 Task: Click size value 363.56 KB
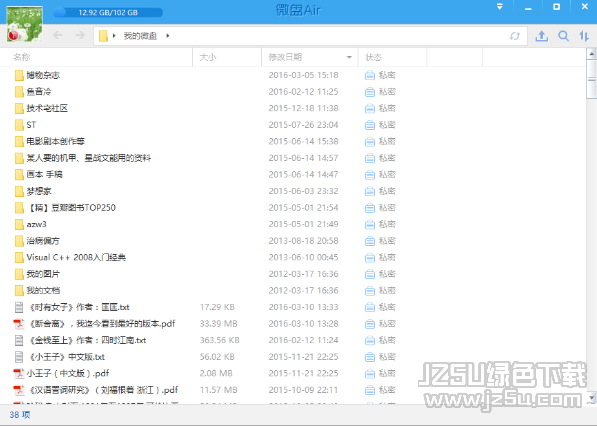(x=220, y=340)
